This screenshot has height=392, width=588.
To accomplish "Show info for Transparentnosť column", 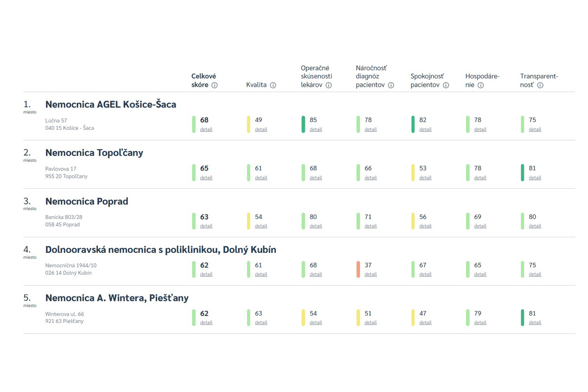I will pos(540,85).
